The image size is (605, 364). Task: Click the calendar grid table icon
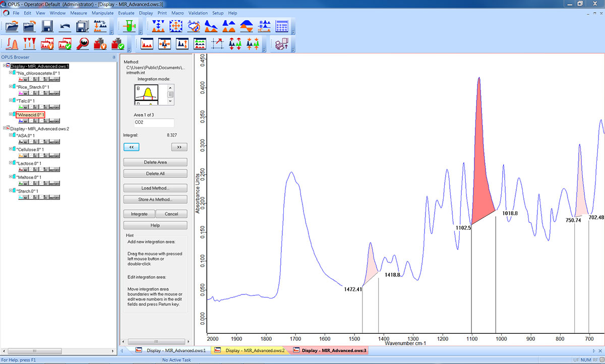click(x=282, y=26)
